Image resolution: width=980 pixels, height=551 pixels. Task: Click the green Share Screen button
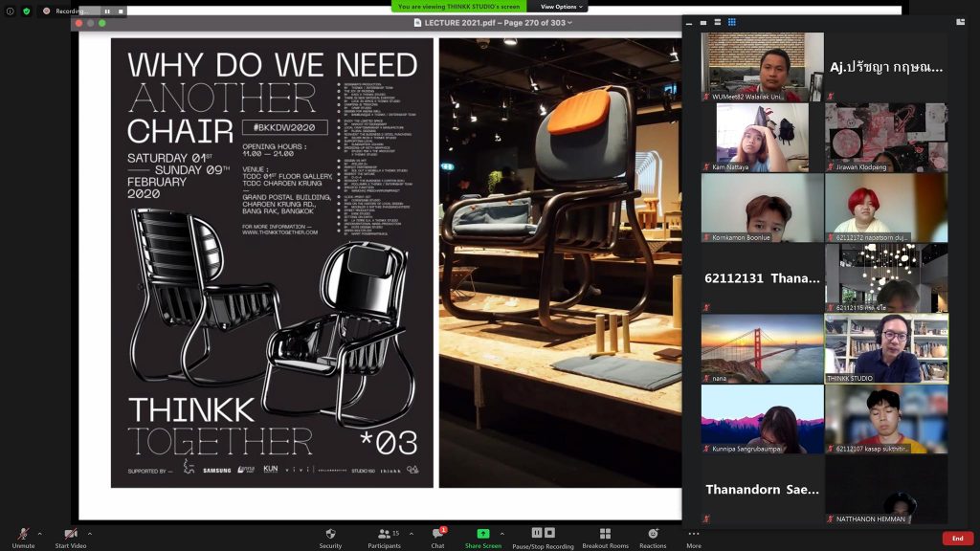(483, 536)
